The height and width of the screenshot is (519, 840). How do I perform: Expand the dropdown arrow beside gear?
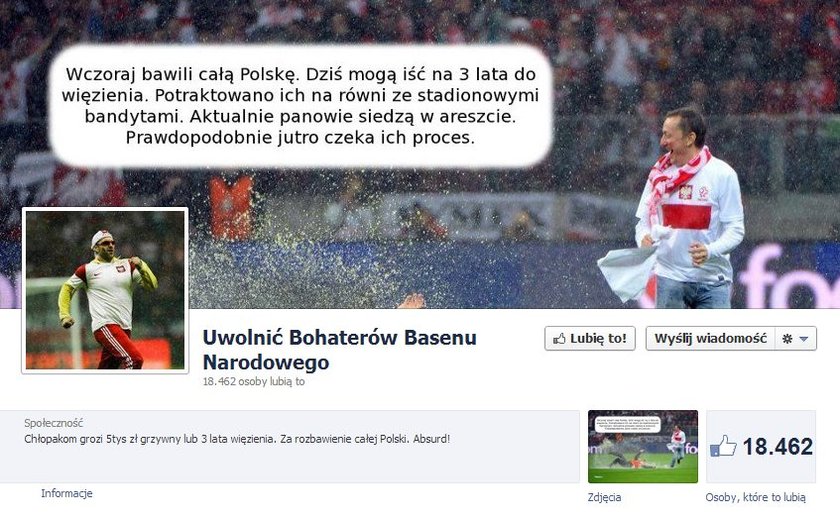point(804,339)
